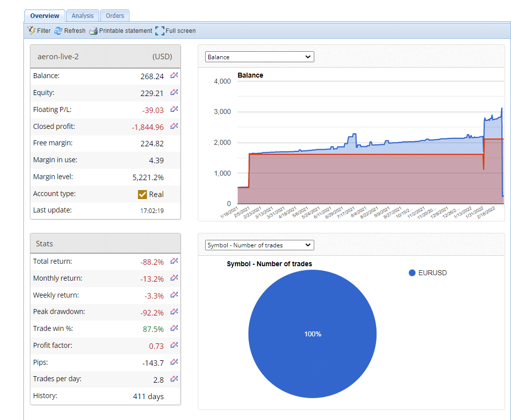511x420 pixels.
Task: Open chart icon for Peak drawdown
Action: (x=174, y=312)
